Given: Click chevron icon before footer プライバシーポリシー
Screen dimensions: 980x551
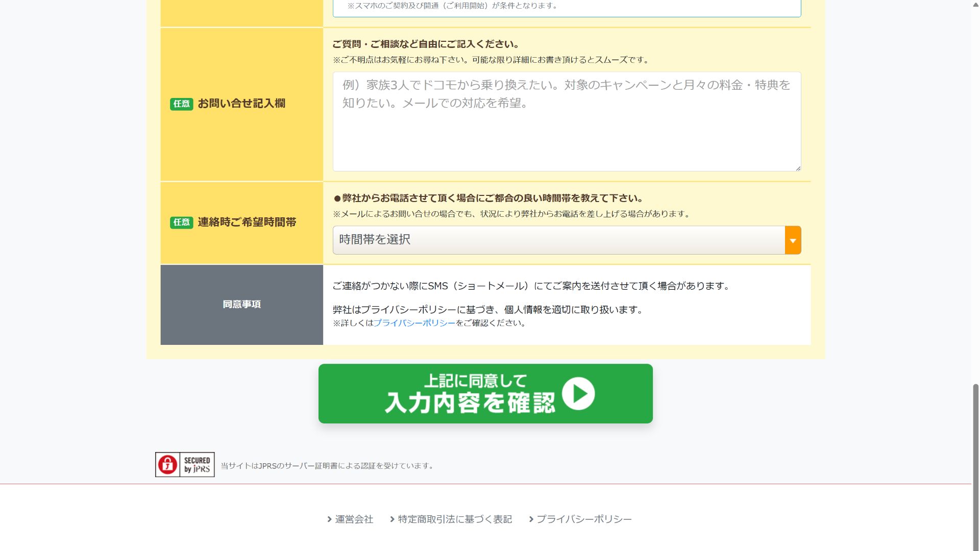Looking at the screenshot, I should coord(531,519).
